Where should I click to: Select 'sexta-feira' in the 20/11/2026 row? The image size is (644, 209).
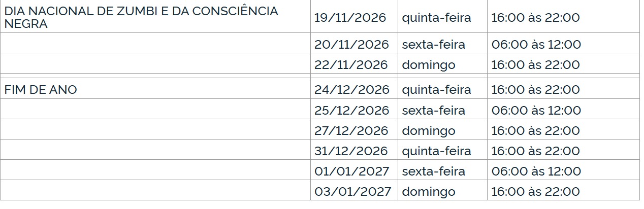point(433,45)
